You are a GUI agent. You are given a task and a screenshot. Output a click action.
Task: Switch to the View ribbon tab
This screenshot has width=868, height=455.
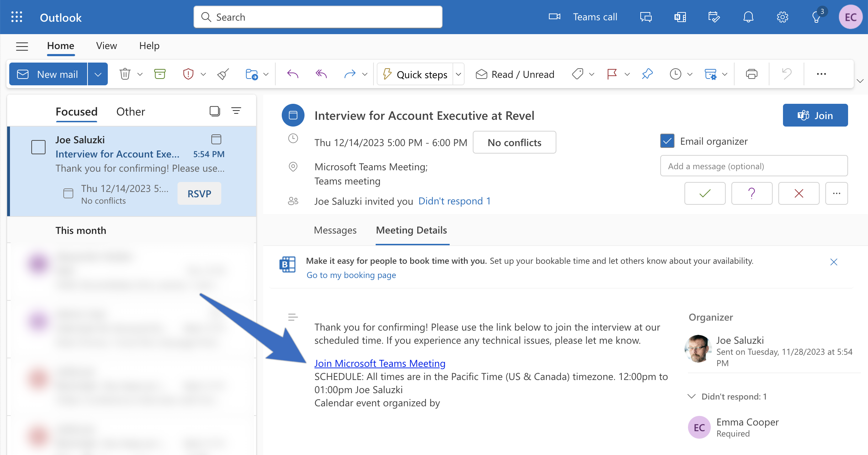[x=106, y=46]
